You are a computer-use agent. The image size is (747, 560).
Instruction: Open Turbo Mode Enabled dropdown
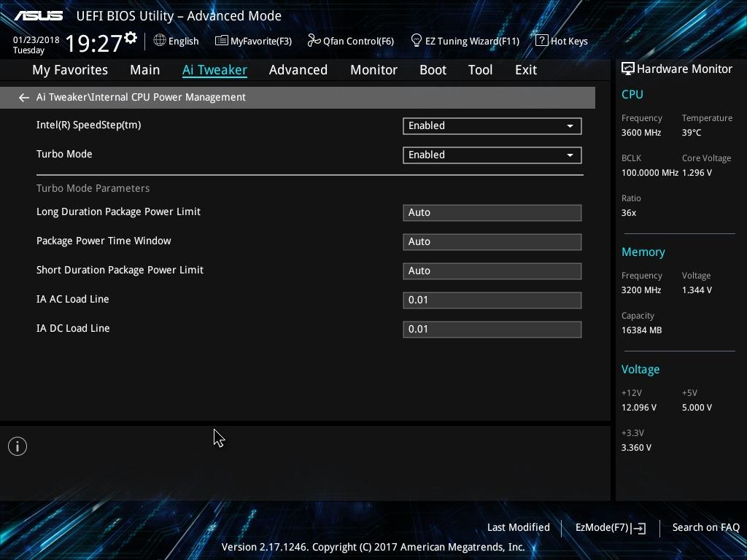click(492, 155)
